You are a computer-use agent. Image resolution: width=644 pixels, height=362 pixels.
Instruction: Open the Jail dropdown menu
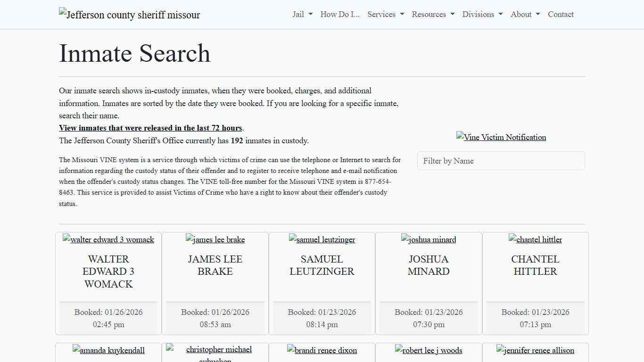tap(302, 14)
